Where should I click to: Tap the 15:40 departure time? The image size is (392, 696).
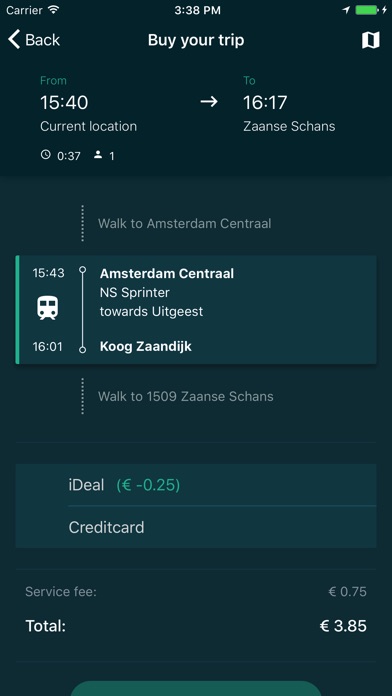coord(64,103)
